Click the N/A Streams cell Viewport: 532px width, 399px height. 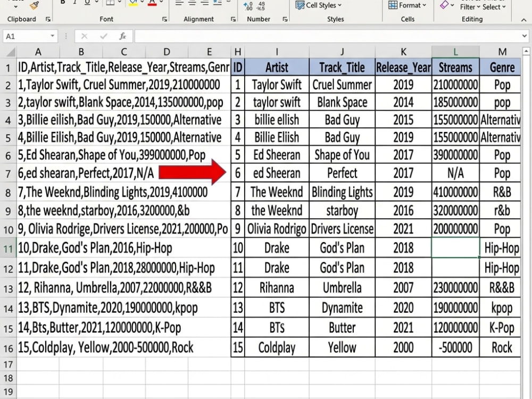[x=455, y=173]
